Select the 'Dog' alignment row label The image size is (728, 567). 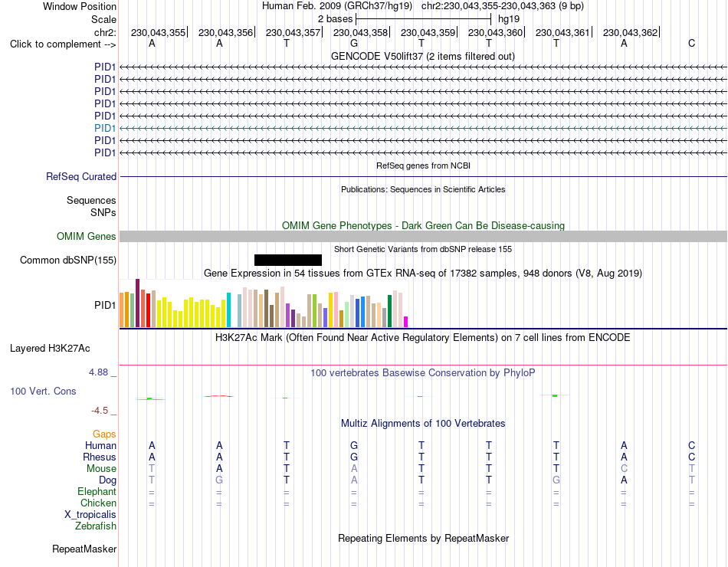point(107,480)
